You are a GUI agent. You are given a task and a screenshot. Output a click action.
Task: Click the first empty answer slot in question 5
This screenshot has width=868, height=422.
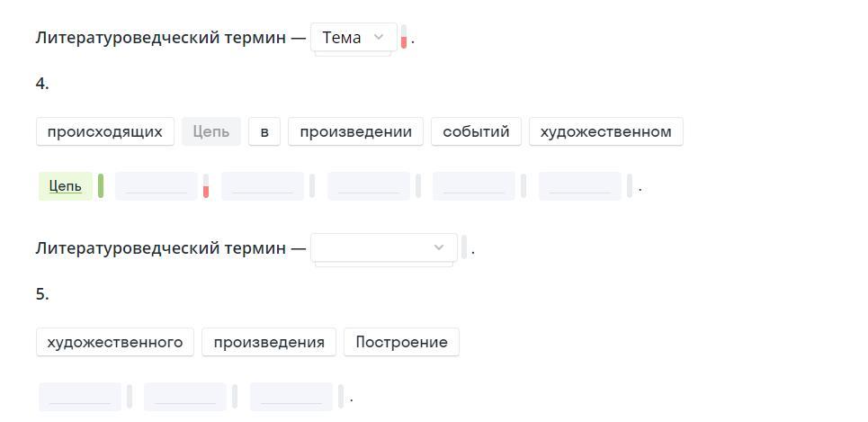80,397
